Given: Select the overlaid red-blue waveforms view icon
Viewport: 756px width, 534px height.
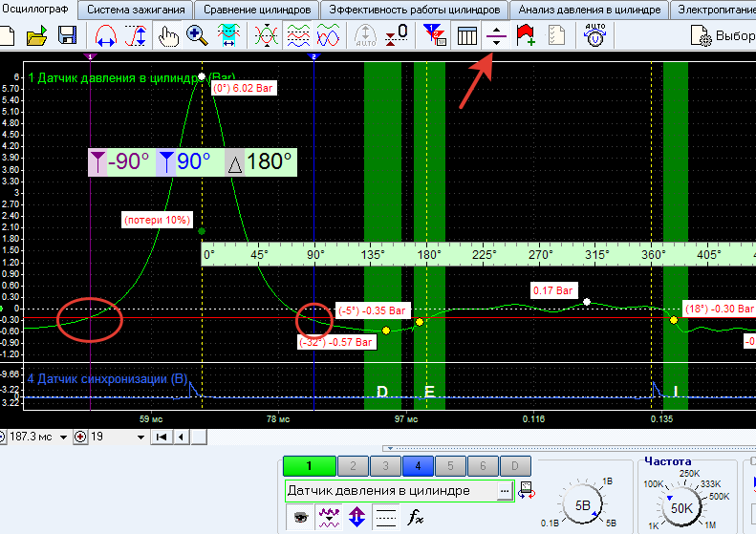Looking at the screenshot, I should [x=329, y=35].
